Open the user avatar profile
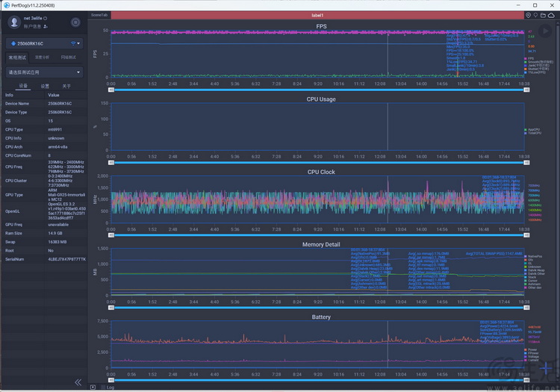 [x=14, y=22]
